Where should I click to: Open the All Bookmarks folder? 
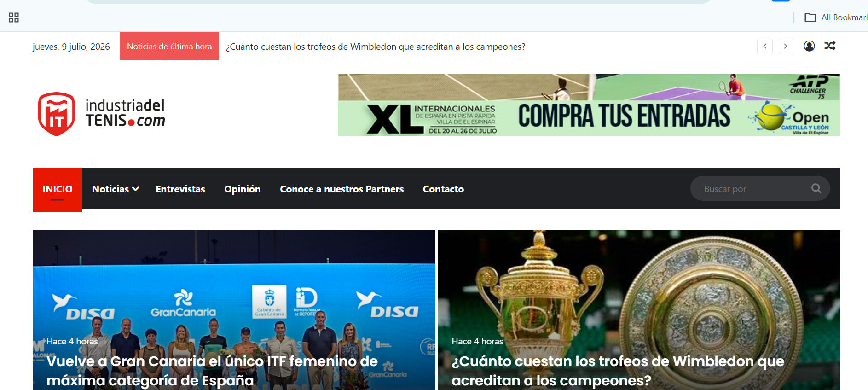pyautogui.click(x=836, y=17)
